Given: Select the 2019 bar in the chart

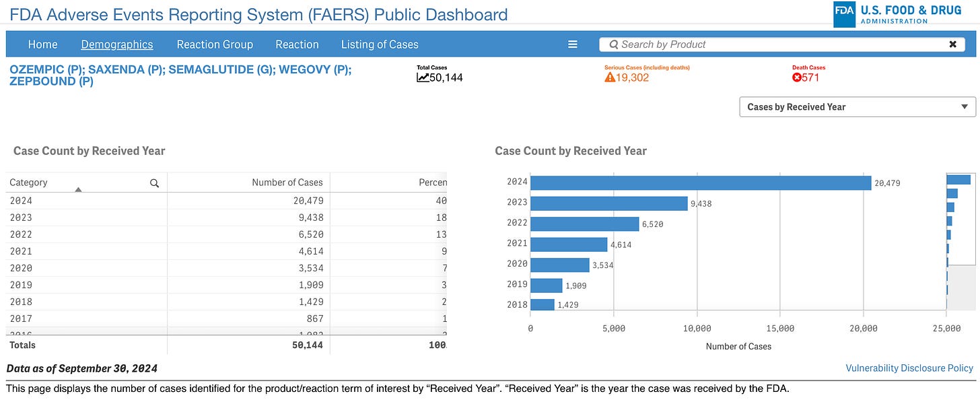Looking at the screenshot, I should pos(547,286).
